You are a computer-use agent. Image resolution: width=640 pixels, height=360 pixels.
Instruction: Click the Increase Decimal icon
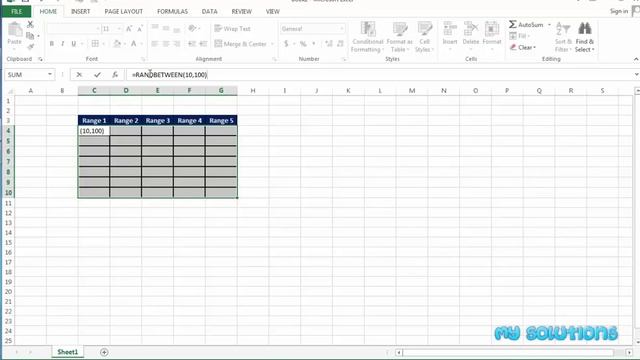(x=329, y=44)
